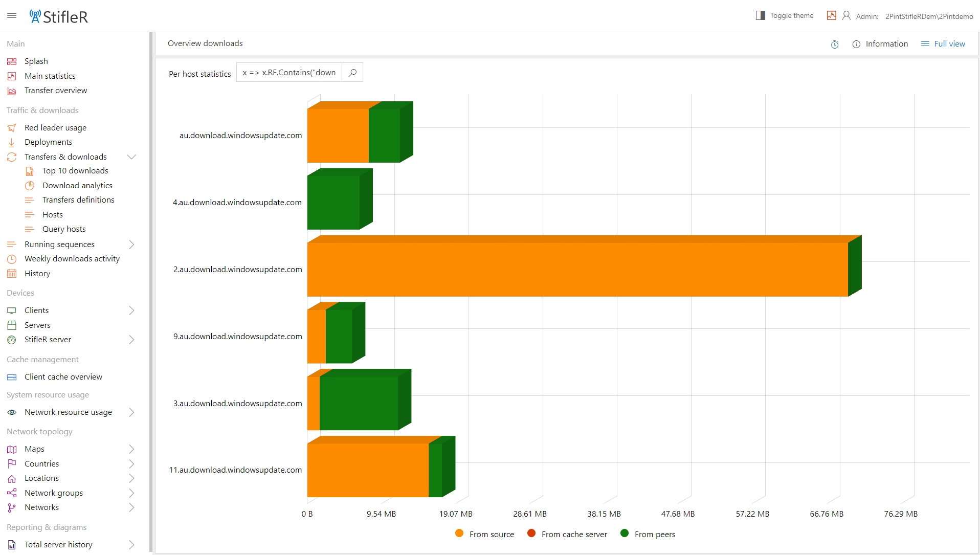Click the red 'From cache server' legend swatch
The height and width of the screenshot is (555, 980).
[x=531, y=534]
